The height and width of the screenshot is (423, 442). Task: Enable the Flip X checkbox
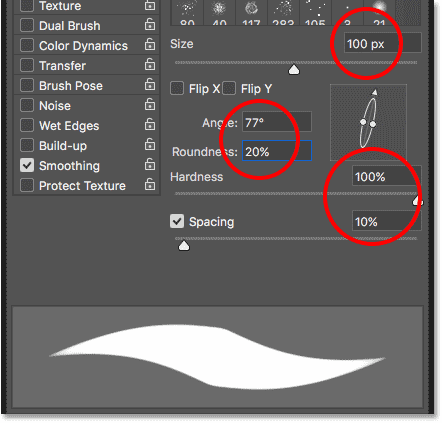(x=177, y=89)
